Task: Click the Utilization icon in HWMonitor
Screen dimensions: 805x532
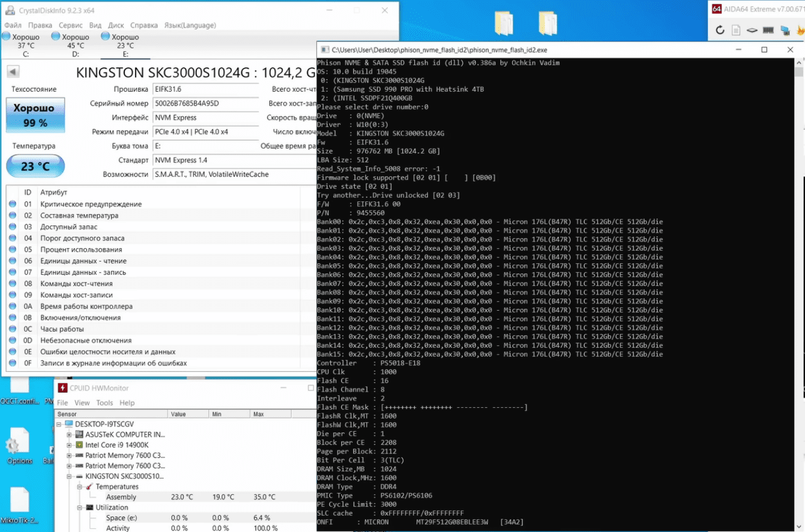Action: (x=89, y=507)
